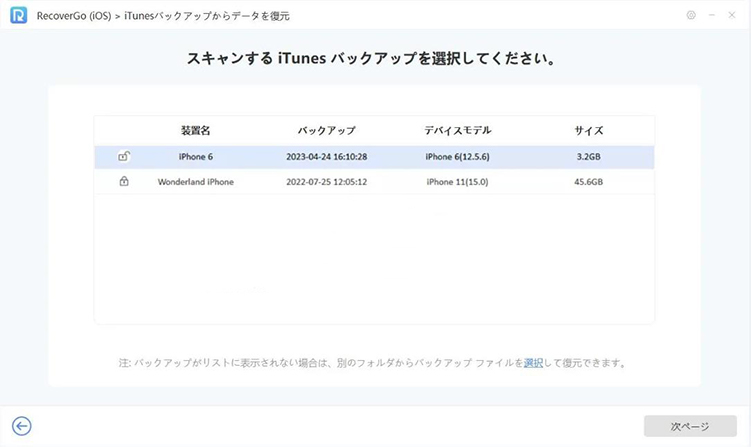The height and width of the screenshot is (447, 751).
Task: Click the RecoverGo app logo icon
Action: pyautogui.click(x=19, y=15)
